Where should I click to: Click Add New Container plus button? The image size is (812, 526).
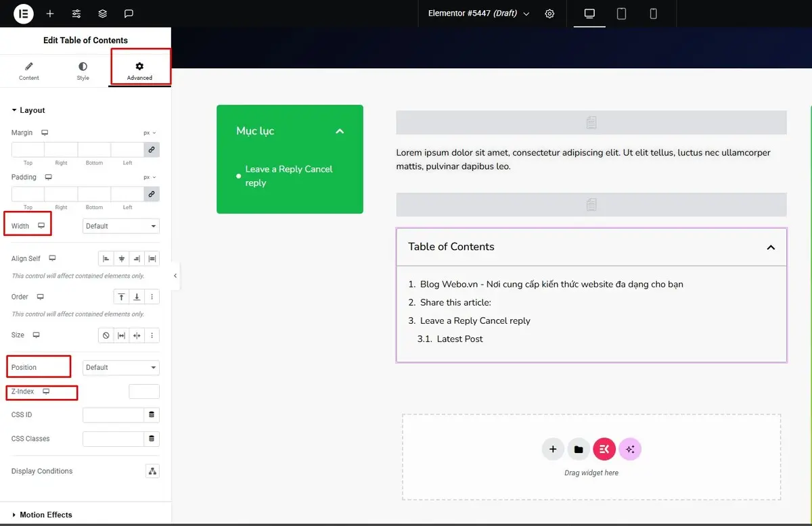coord(553,449)
